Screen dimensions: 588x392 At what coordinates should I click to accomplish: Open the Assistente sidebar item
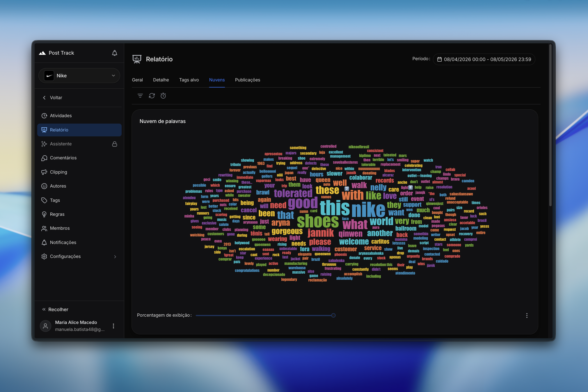[79, 144]
